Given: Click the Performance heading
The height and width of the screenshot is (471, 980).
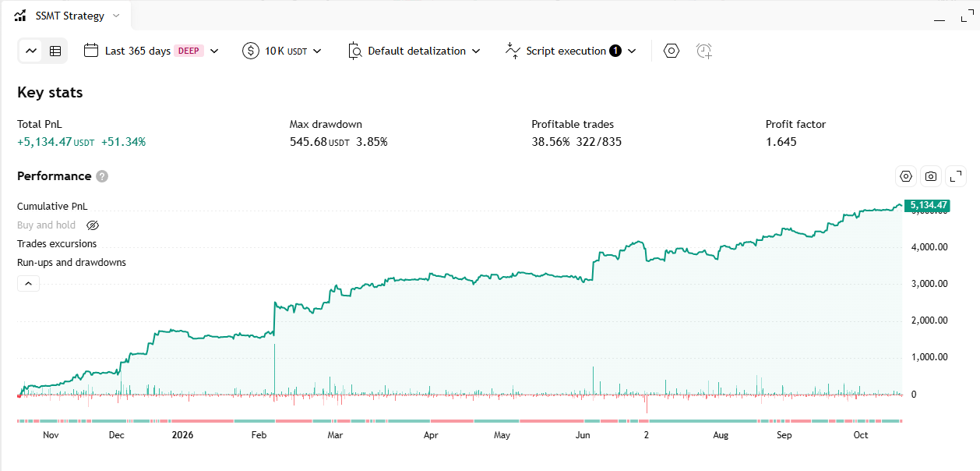Looking at the screenshot, I should (x=55, y=176).
